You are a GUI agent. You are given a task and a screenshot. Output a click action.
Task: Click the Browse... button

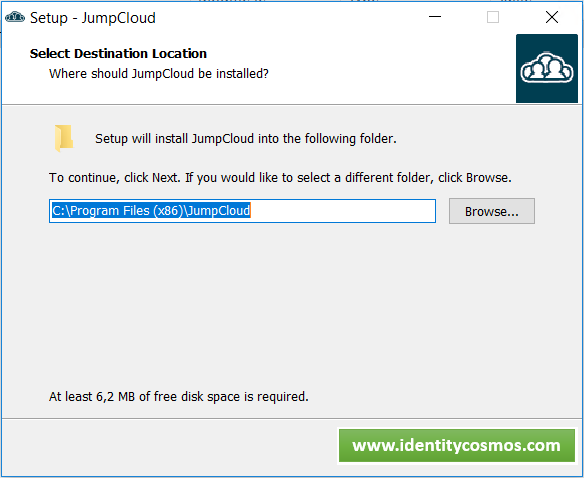(x=492, y=211)
